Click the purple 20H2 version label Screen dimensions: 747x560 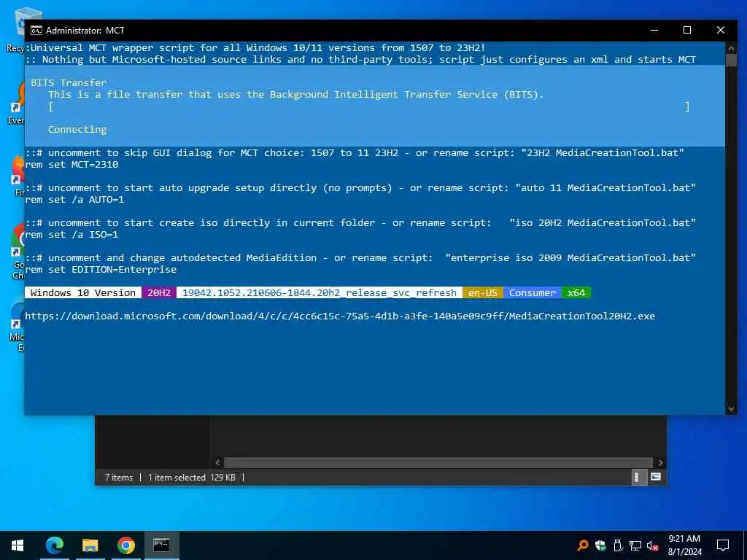(x=158, y=293)
